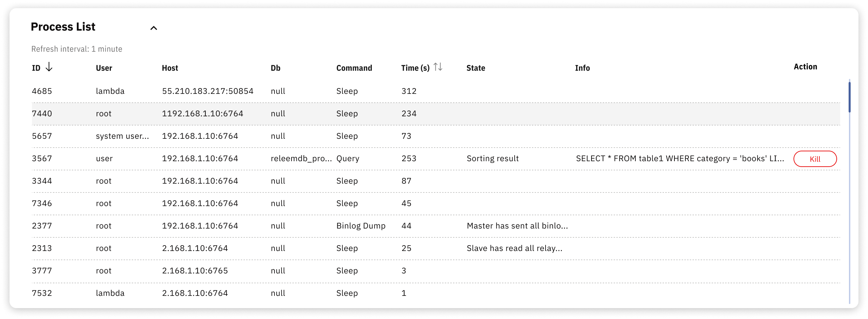Click the 'Master has sent all binlo...' state text

click(518, 225)
